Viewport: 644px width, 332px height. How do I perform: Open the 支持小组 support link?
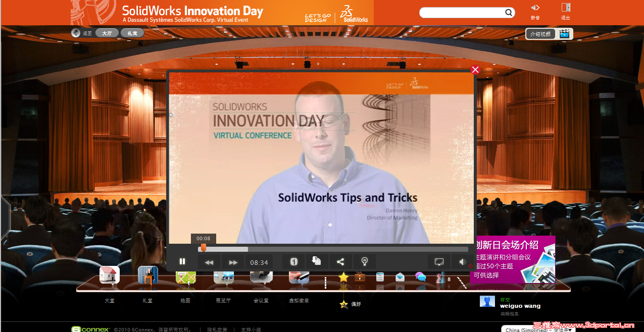pos(251,329)
